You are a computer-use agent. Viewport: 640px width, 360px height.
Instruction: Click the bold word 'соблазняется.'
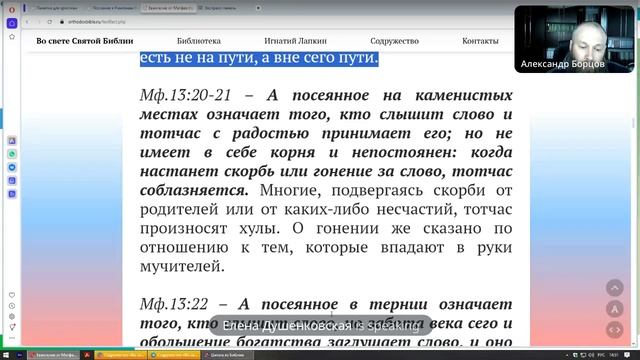coord(194,190)
